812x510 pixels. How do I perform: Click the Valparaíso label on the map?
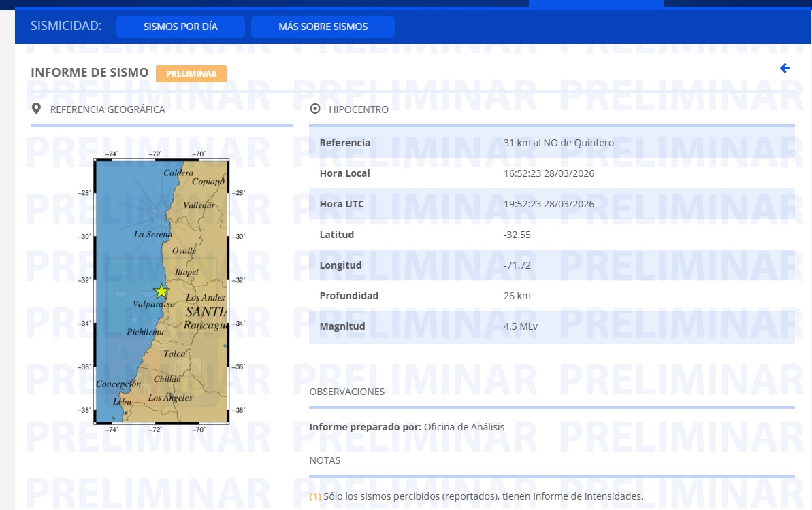[155, 304]
